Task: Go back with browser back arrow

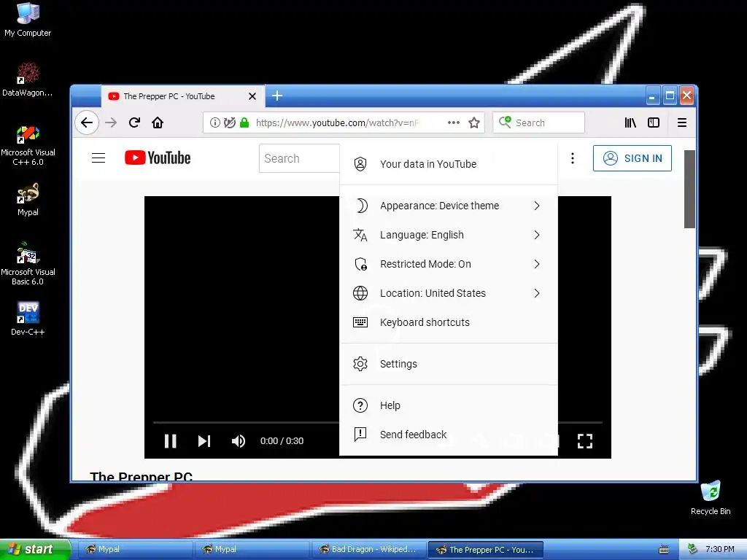Action: [87, 122]
